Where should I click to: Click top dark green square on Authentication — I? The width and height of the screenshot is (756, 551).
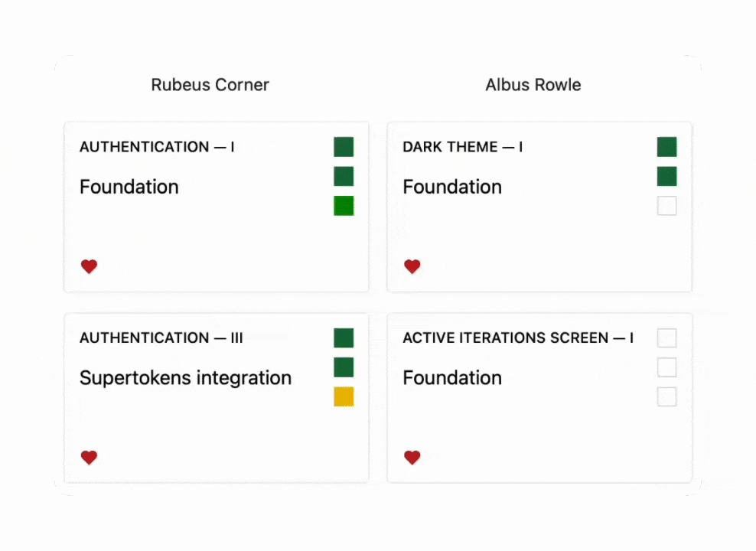(344, 147)
